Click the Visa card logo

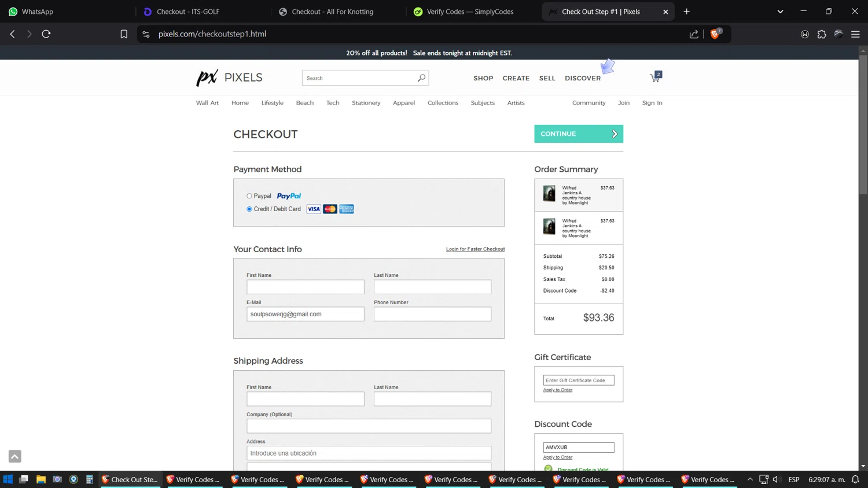[314, 209]
